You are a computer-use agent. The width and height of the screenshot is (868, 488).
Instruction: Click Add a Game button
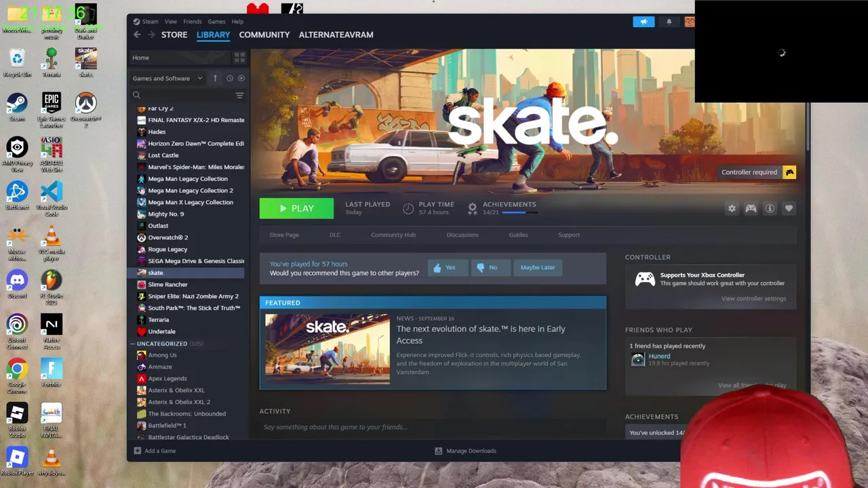(154, 451)
